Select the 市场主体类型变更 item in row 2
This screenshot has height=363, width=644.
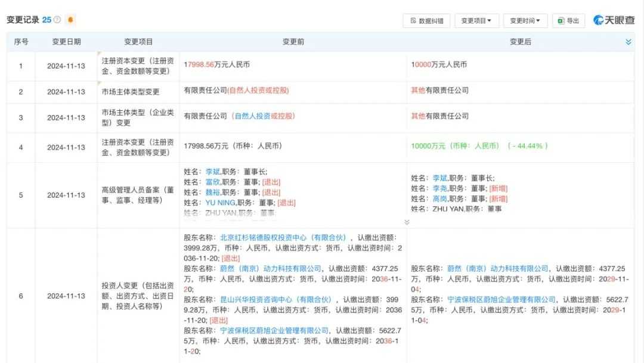pyautogui.click(x=131, y=92)
